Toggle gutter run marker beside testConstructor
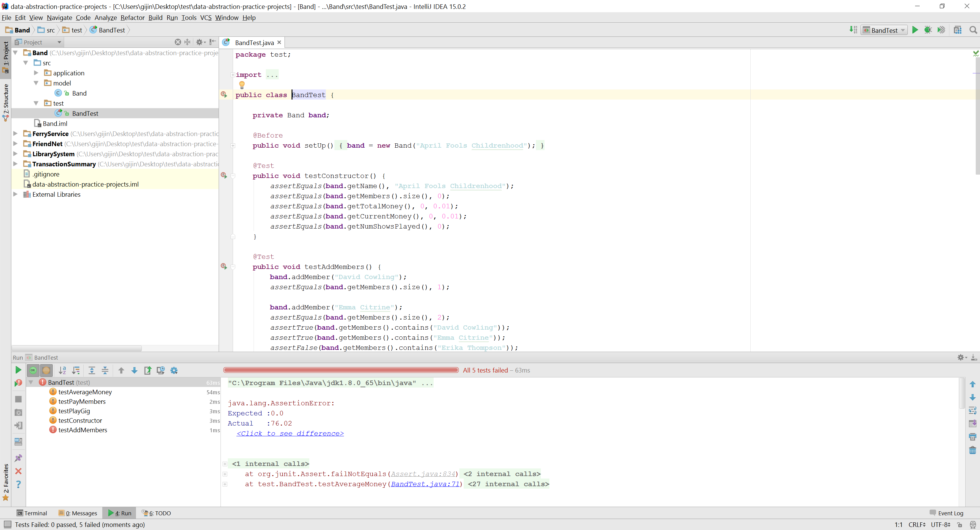Viewport: 980px width, 530px height. (224, 176)
